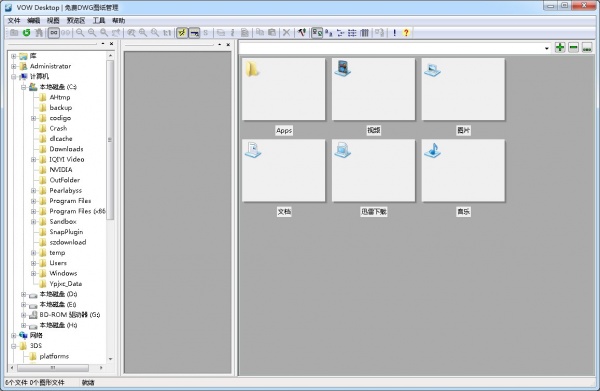Select the 网络 tree item
The width and height of the screenshot is (600, 391).
click(36, 336)
